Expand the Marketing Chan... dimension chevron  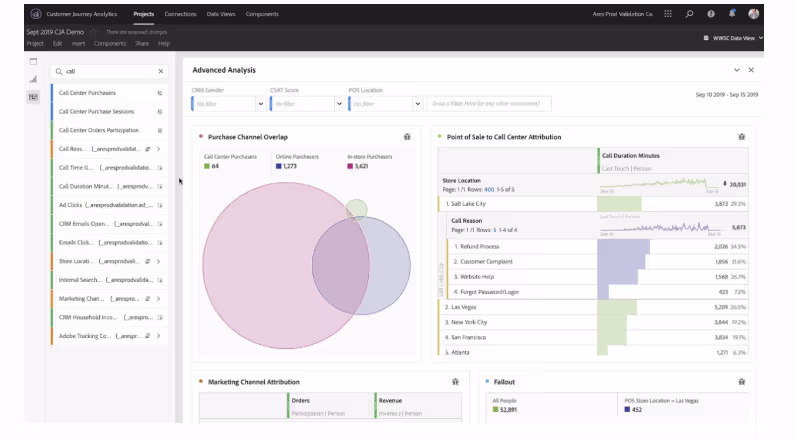158,299
